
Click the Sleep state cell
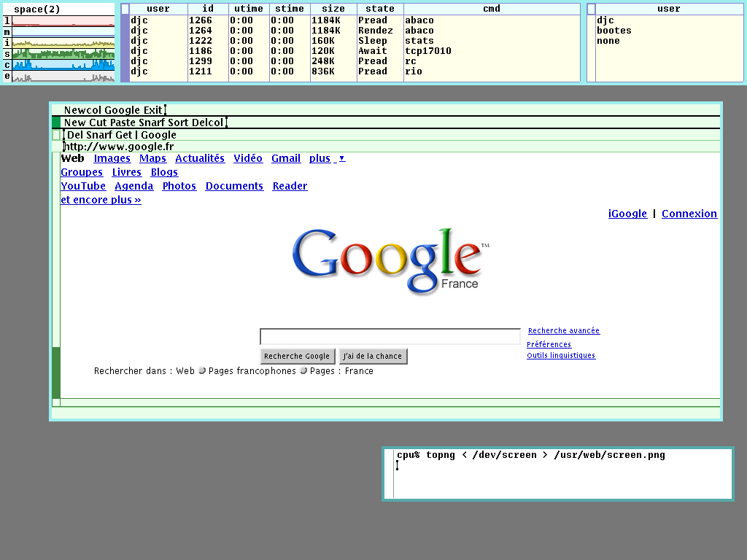click(373, 41)
